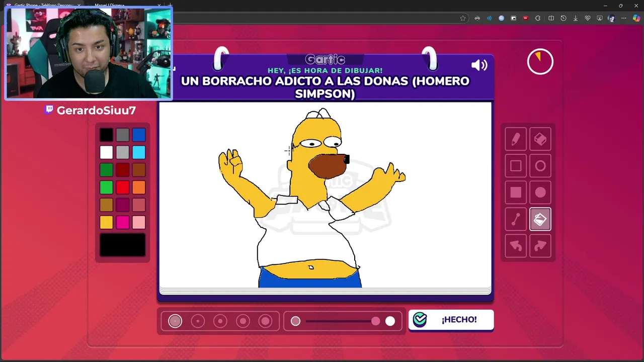Viewport: 644px width, 362px height.
Task: Open the browser Settings and more menu
Action: (624, 18)
